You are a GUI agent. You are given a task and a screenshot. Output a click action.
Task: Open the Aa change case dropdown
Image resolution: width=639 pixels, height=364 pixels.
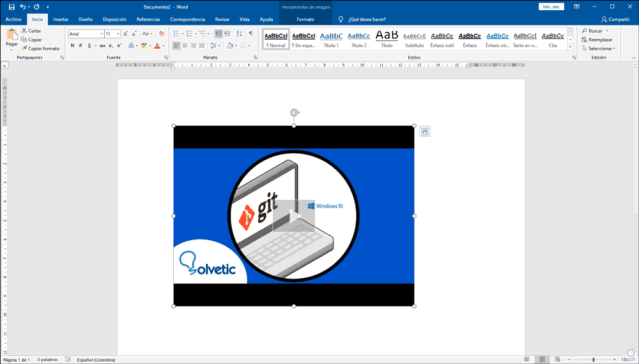coord(147,34)
